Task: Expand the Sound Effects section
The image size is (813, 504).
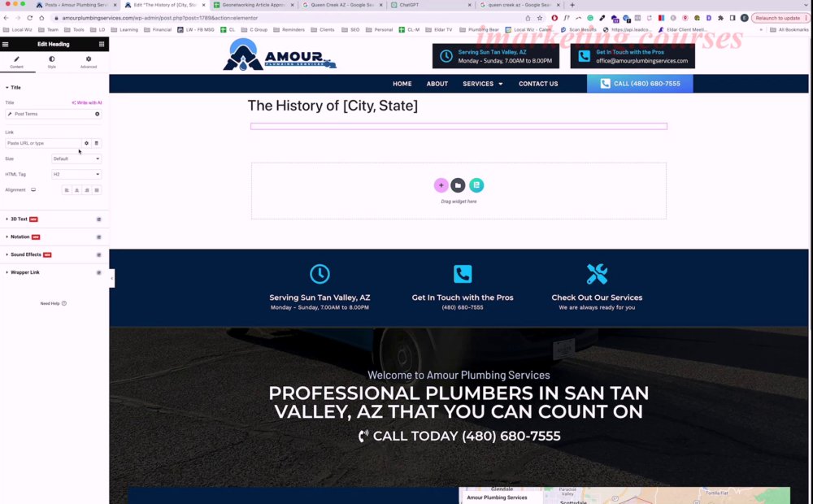Action: click(26, 254)
